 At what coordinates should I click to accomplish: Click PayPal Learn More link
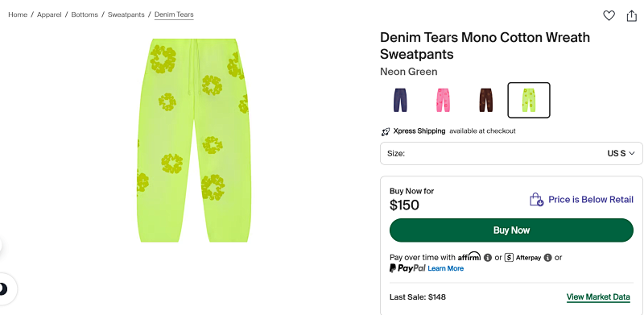[x=446, y=268]
